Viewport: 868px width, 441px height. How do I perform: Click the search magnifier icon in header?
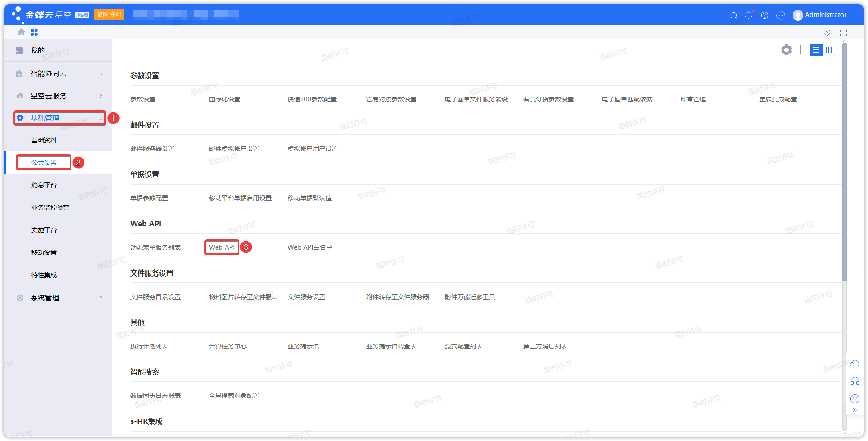734,15
